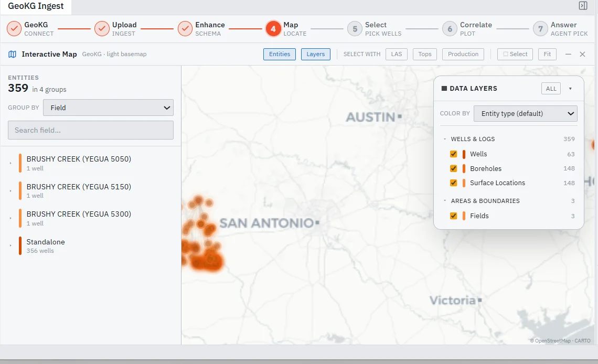This screenshot has width=598, height=364.
Task: Click the GeoKG Connect step checkmark icon
Action: click(14, 29)
